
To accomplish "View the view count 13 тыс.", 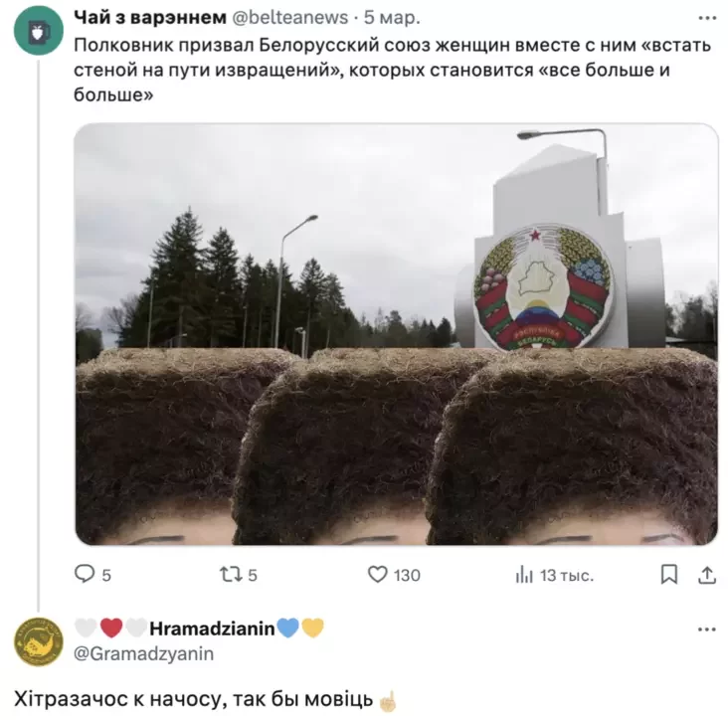I will [x=567, y=576].
